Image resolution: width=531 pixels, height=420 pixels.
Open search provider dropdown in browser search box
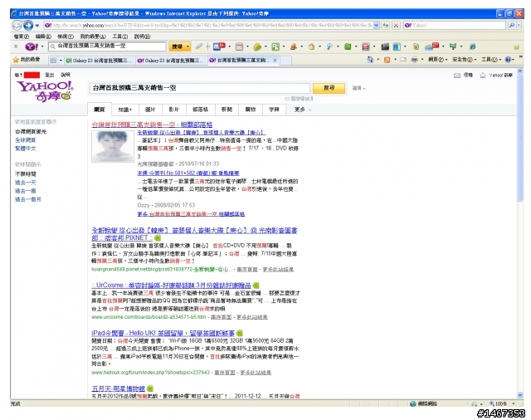519,25
